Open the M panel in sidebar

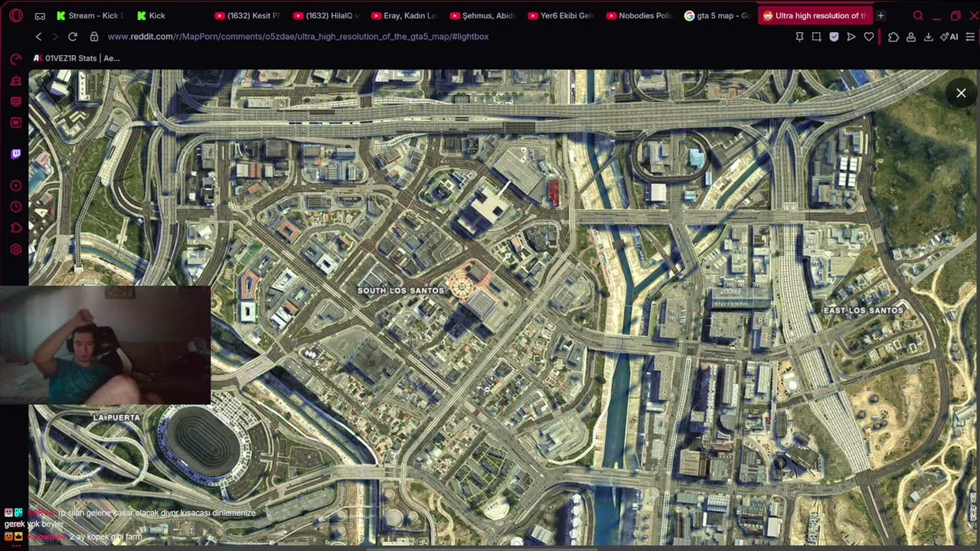[x=16, y=122]
